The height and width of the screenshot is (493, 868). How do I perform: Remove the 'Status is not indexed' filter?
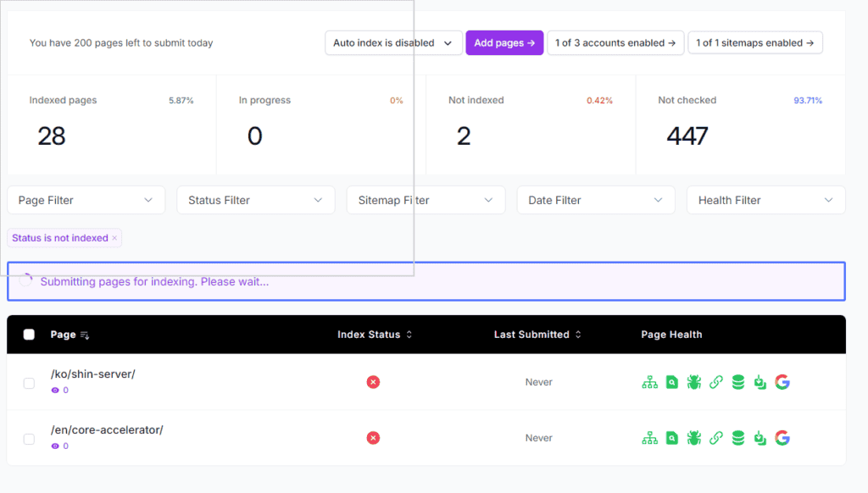114,238
